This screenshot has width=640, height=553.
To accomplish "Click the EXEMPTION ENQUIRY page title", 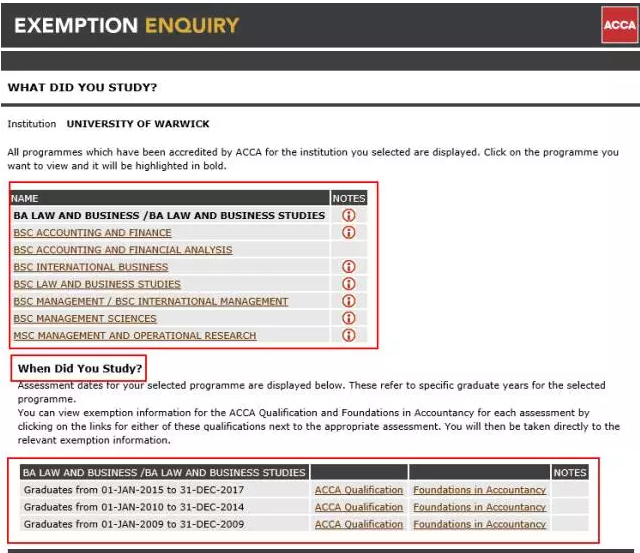I will 127,25.
